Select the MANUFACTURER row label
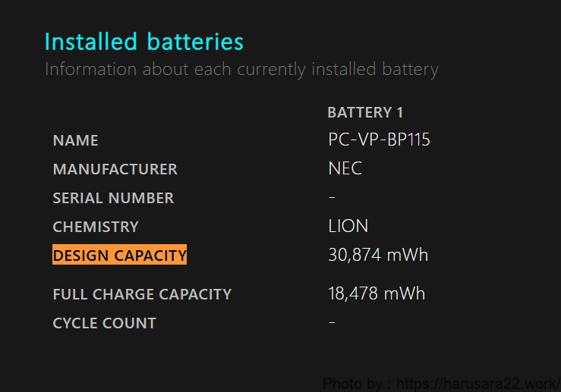 (115, 169)
